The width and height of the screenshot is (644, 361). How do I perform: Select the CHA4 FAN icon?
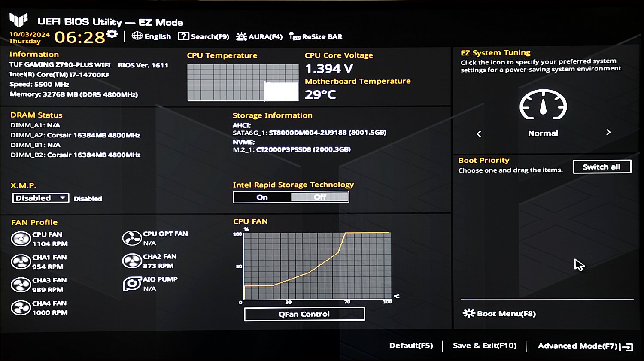21,308
